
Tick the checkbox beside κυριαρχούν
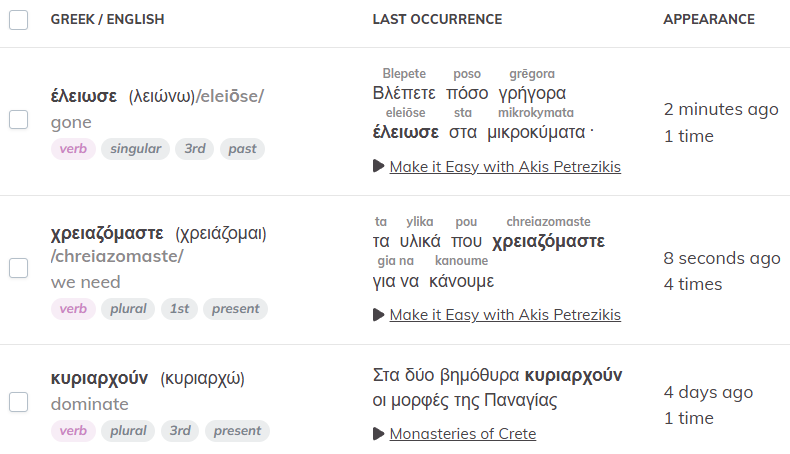click(x=19, y=402)
